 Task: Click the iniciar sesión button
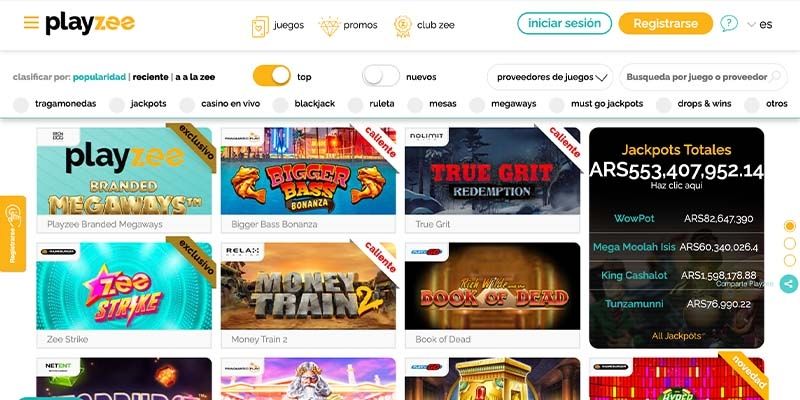(x=564, y=23)
